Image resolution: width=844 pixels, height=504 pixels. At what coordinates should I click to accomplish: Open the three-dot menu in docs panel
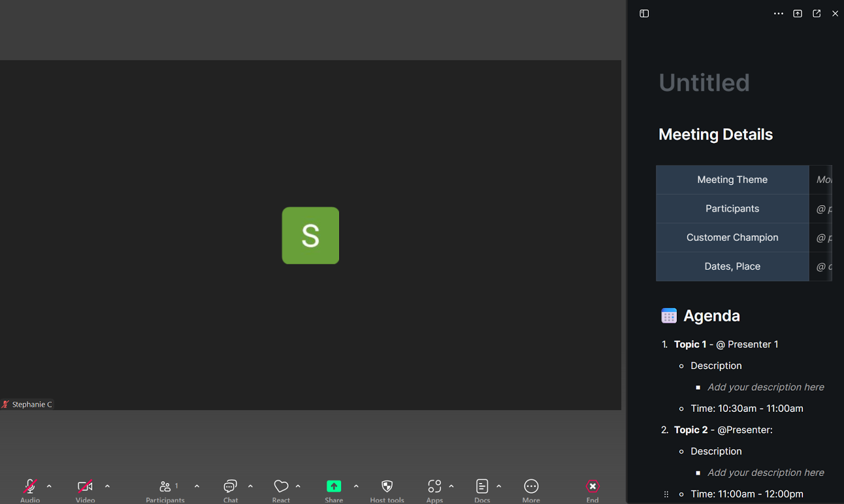point(778,14)
